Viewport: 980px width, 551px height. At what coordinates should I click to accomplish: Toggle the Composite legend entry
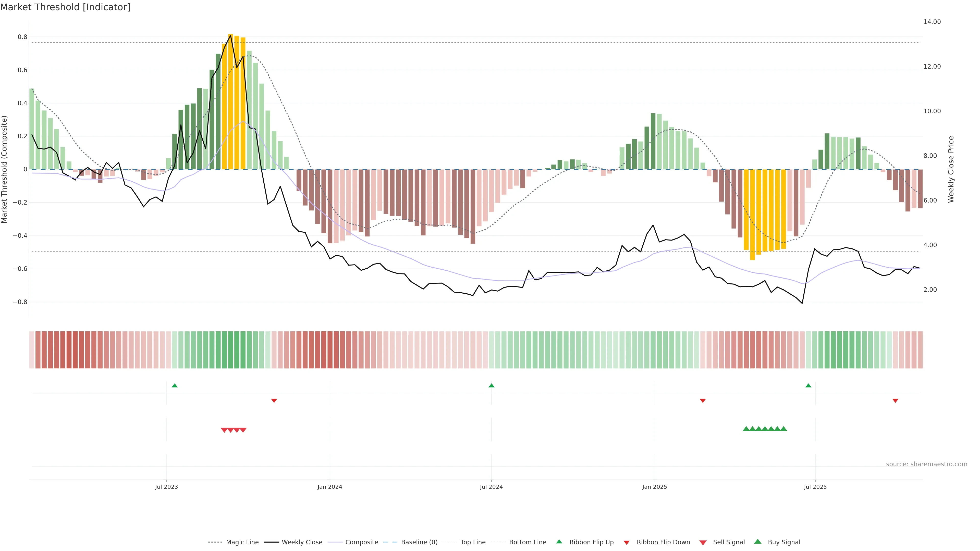pyautogui.click(x=361, y=542)
